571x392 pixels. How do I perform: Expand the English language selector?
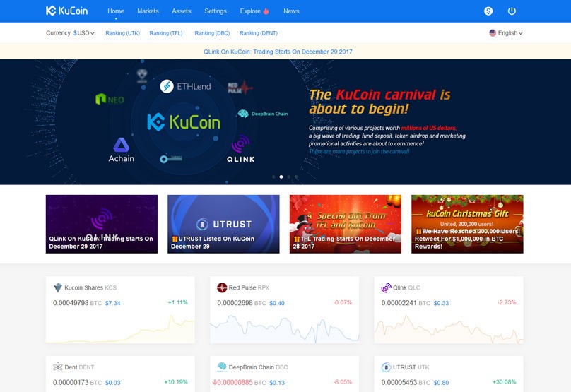(x=506, y=33)
